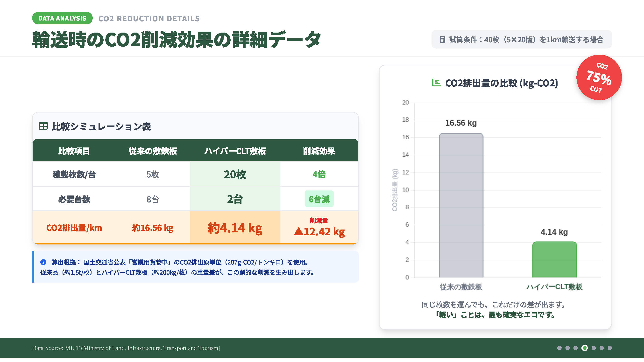Click the 6台減 green tag
Image resolution: width=644 pixels, height=362 pixels.
point(319,199)
